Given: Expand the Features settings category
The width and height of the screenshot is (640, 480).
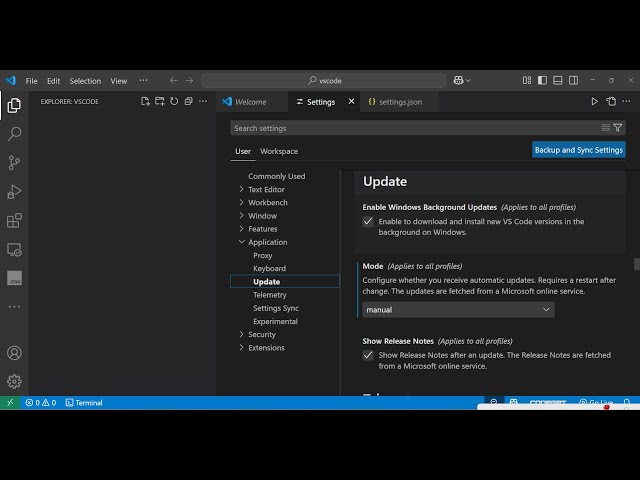Looking at the screenshot, I should click(x=241, y=229).
